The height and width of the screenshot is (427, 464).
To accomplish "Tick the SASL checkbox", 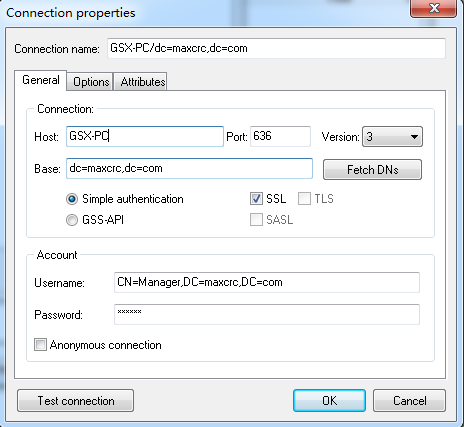I will 256,220.
